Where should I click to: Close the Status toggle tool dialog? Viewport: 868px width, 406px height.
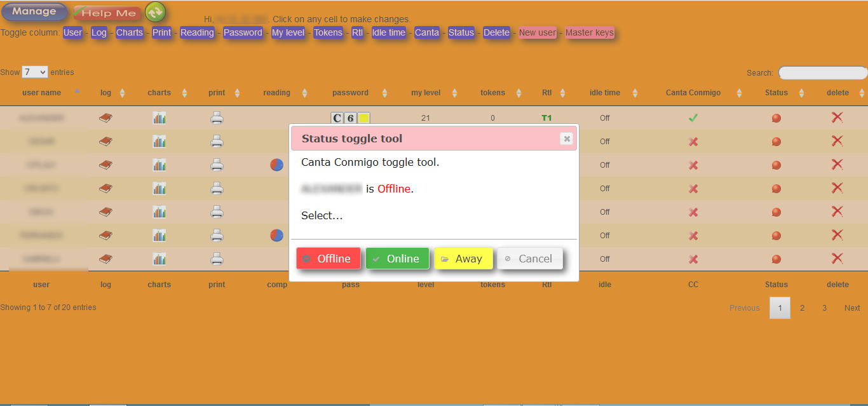point(567,139)
